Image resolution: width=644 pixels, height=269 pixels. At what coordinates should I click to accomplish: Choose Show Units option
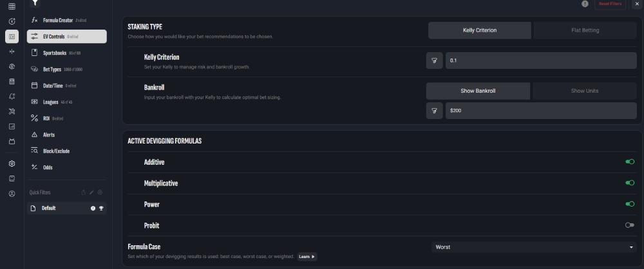[585, 91]
